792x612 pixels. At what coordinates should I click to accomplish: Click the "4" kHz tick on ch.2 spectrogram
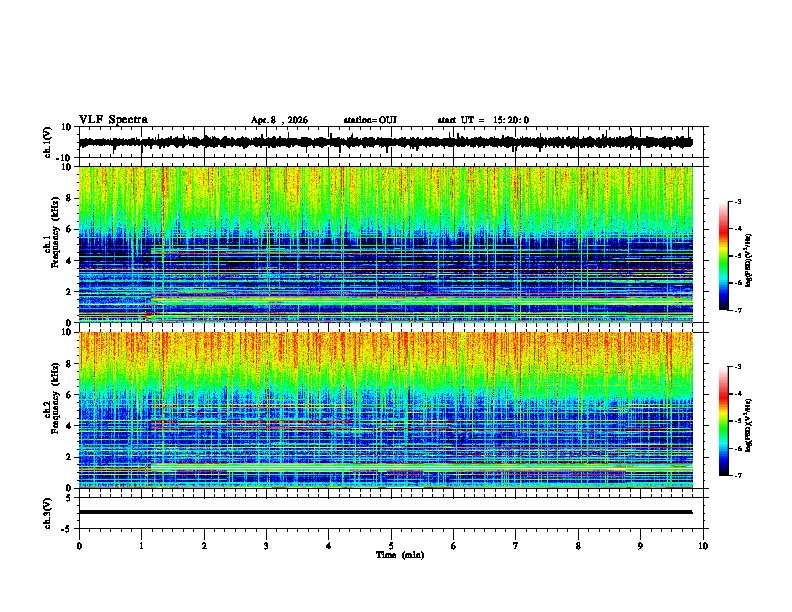pos(69,426)
